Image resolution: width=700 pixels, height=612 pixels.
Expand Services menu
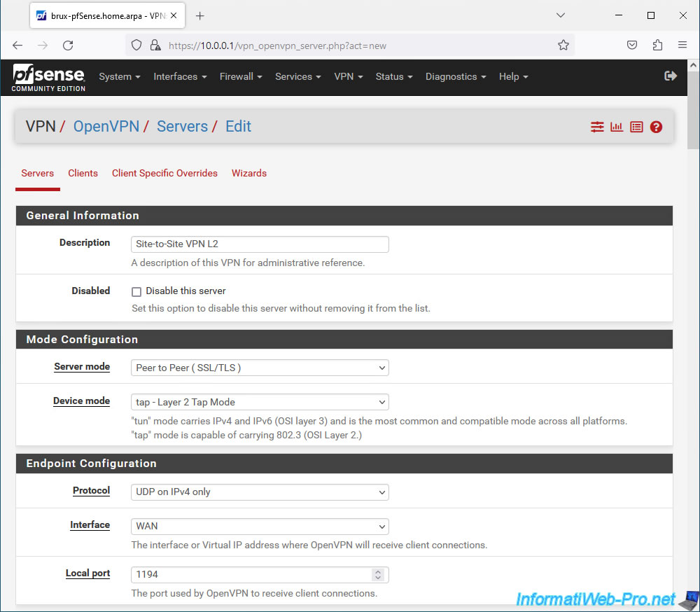click(x=297, y=76)
